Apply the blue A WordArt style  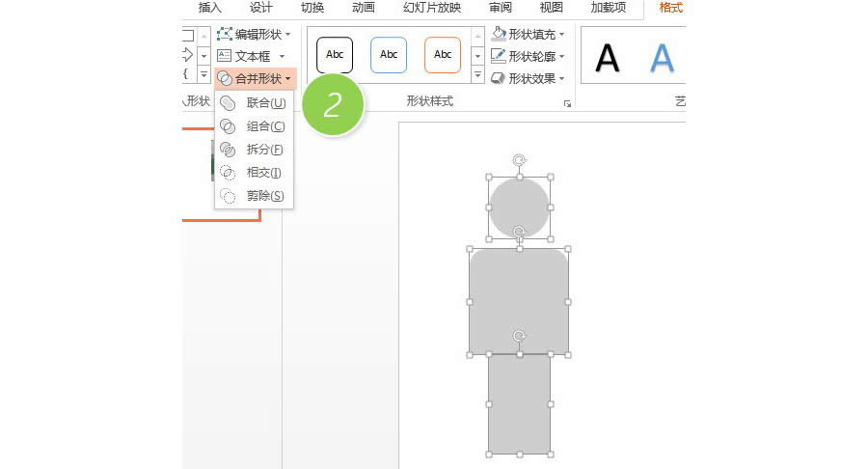(662, 58)
